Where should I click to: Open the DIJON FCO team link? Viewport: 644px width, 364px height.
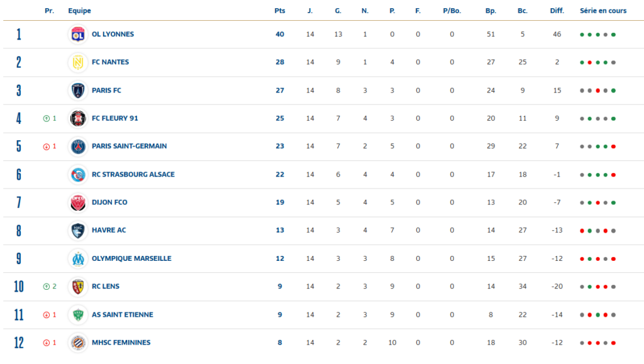(109, 202)
